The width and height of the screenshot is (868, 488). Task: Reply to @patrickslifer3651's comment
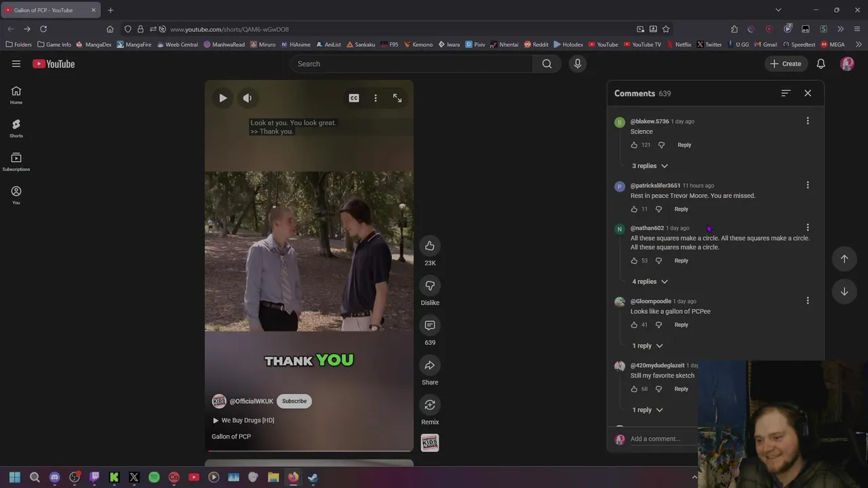click(x=681, y=209)
